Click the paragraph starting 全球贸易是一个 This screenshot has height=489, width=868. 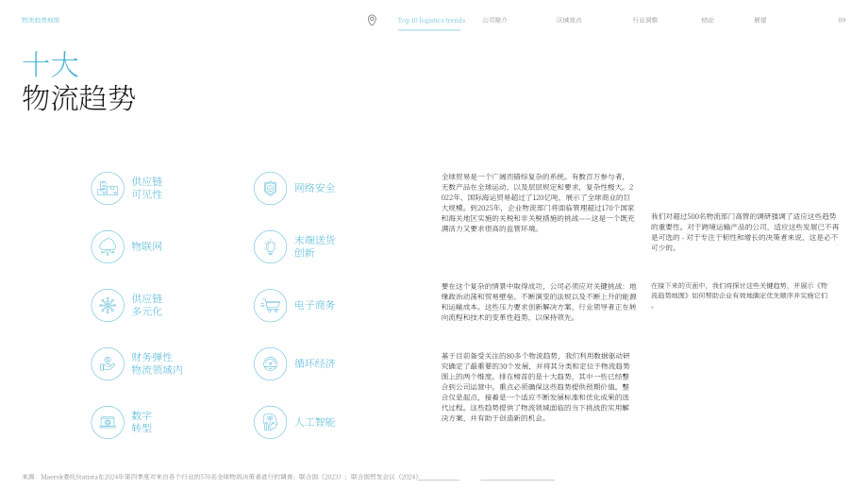click(x=538, y=203)
